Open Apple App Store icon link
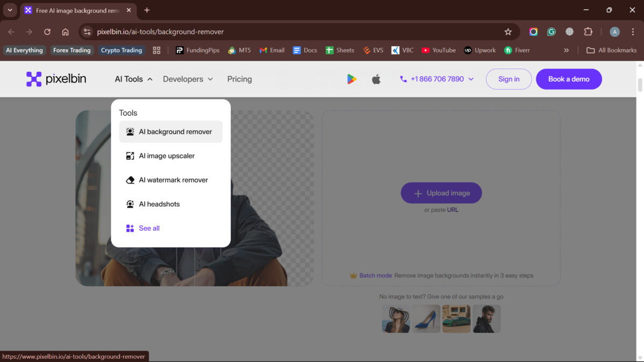This screenshot has width=644, height=362. point(376,79)
